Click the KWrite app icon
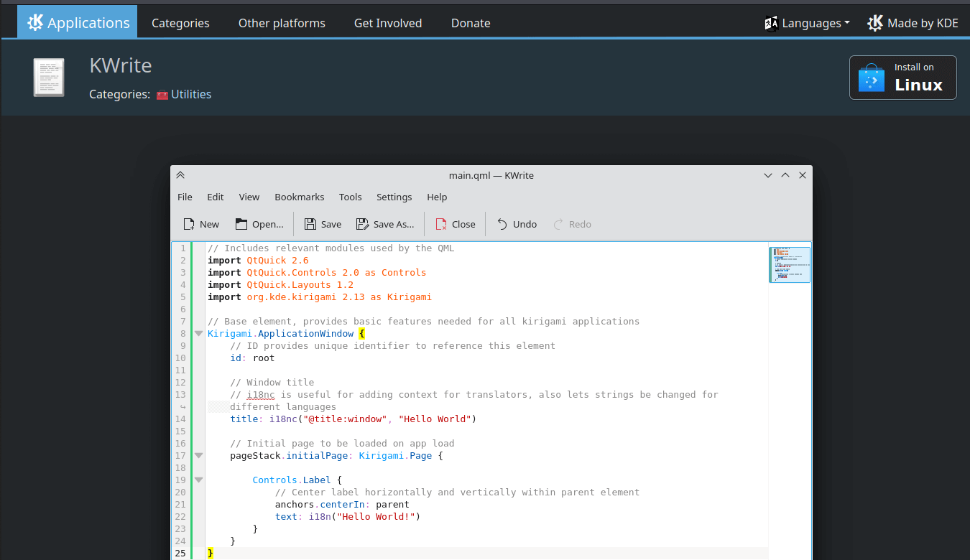The height and width of the screenshot is (560, 970). (x=49, y=78)
